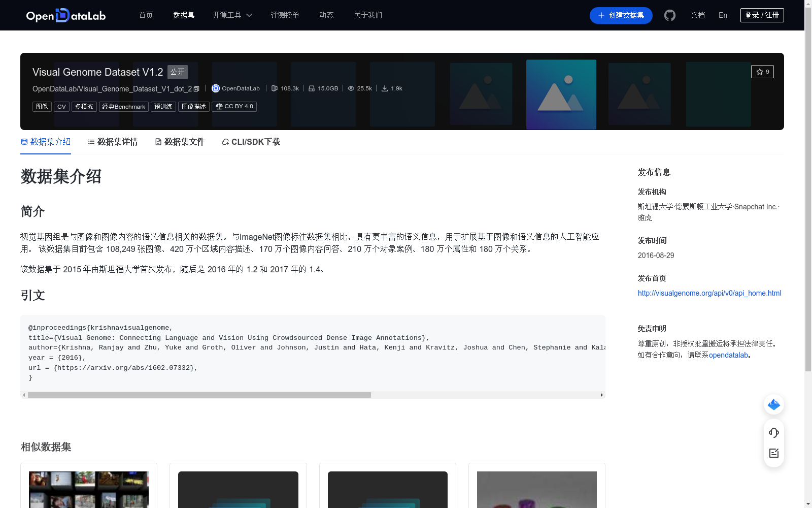Click the 1.9k downloads icon
Viewport: 812px width, 508px height.
pos(385,88)
